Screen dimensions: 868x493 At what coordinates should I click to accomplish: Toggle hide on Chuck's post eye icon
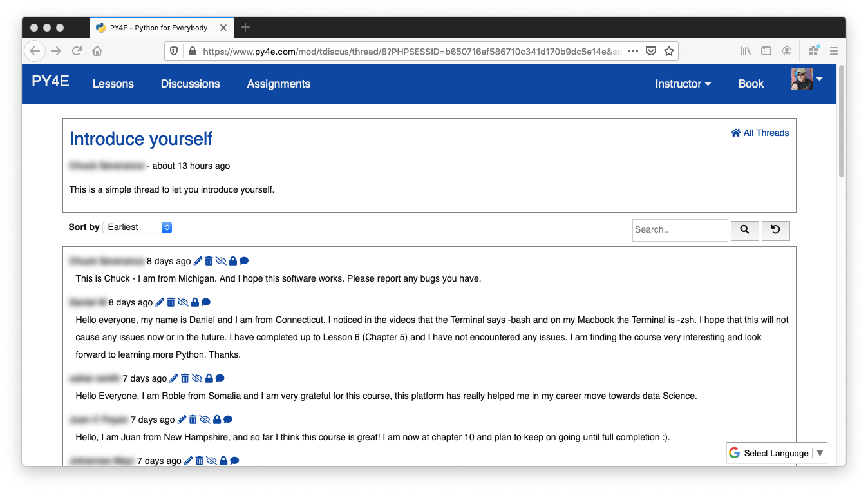click(x=221, y=261)
